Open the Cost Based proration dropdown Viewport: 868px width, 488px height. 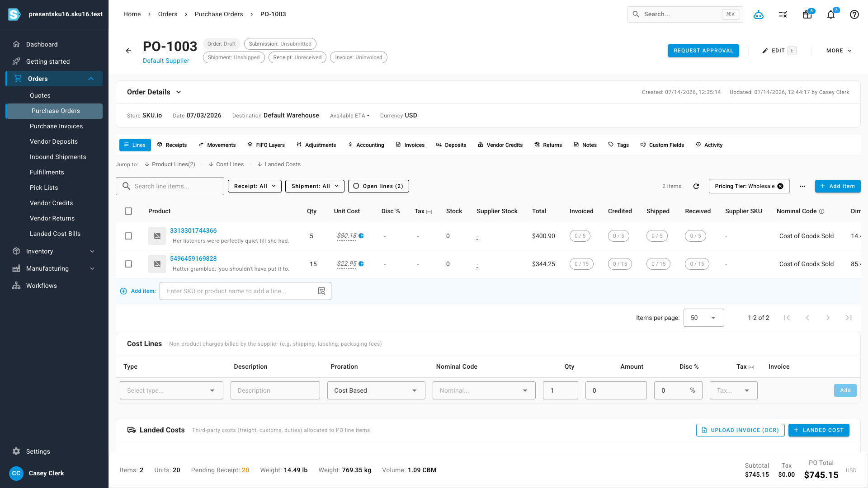(376, 390)
